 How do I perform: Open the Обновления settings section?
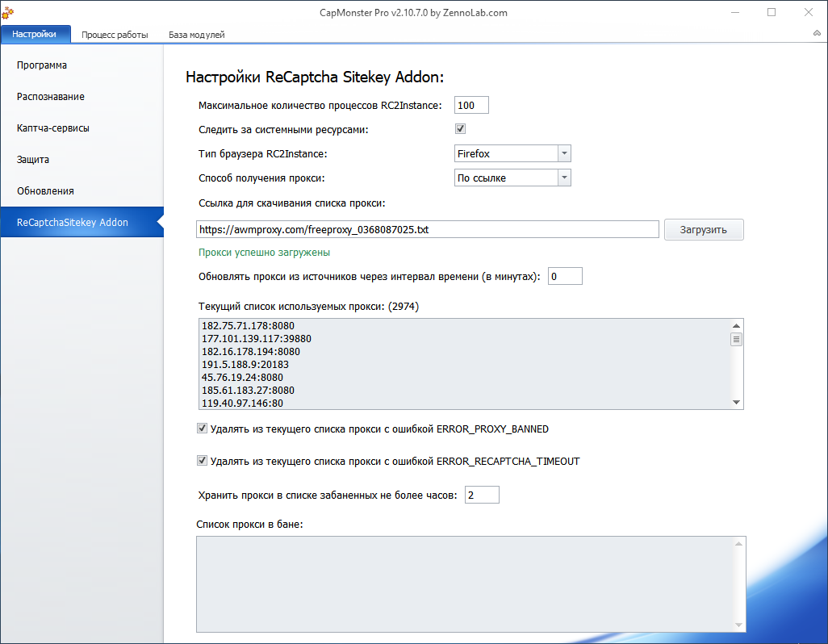tap(82, 191)
